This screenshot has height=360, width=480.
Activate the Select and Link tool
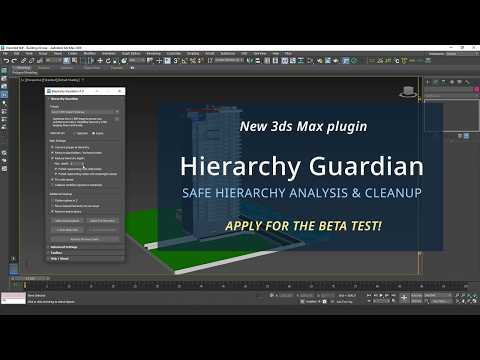pos(23,61)
